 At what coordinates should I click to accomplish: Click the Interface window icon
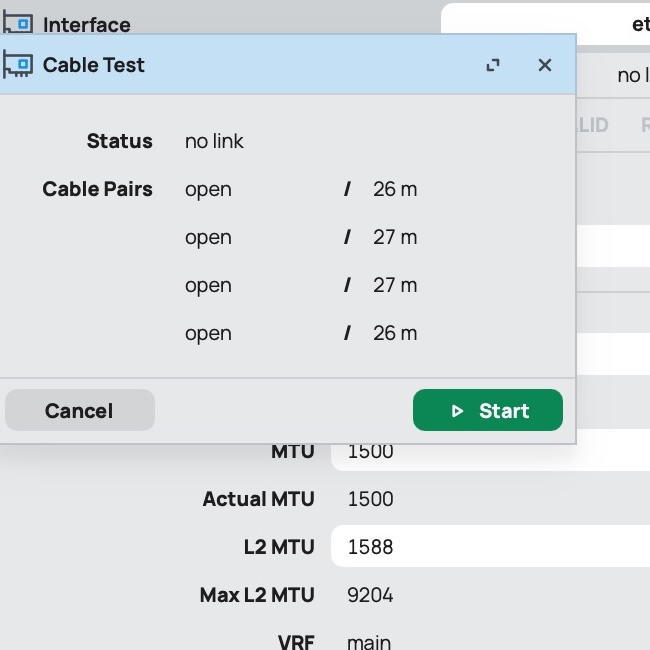tap(18, 23)
